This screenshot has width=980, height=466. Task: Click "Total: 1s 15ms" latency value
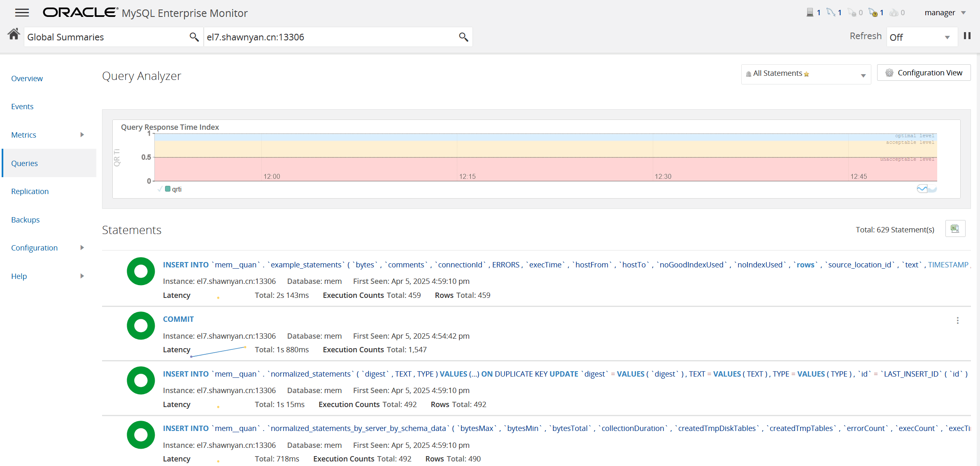click(279, 404)
